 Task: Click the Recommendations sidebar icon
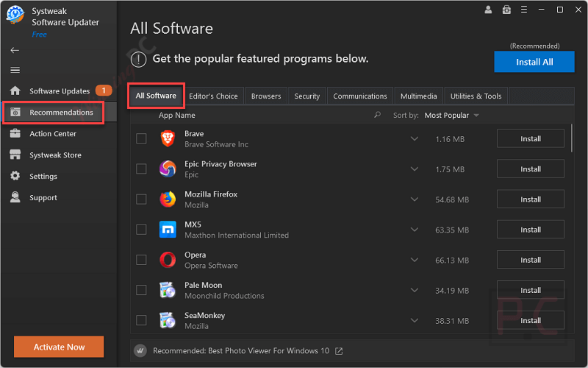click(15, 112)
